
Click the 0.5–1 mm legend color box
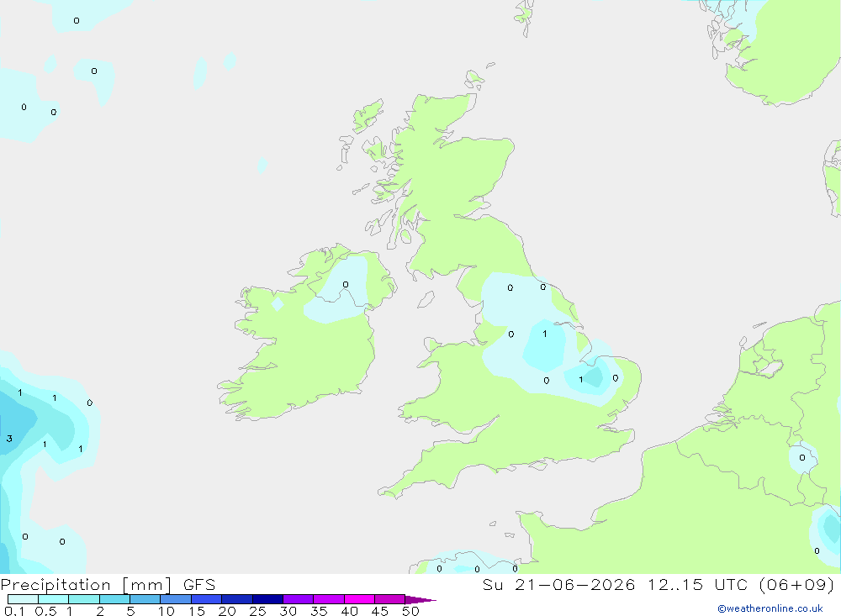tap(53, 599)
